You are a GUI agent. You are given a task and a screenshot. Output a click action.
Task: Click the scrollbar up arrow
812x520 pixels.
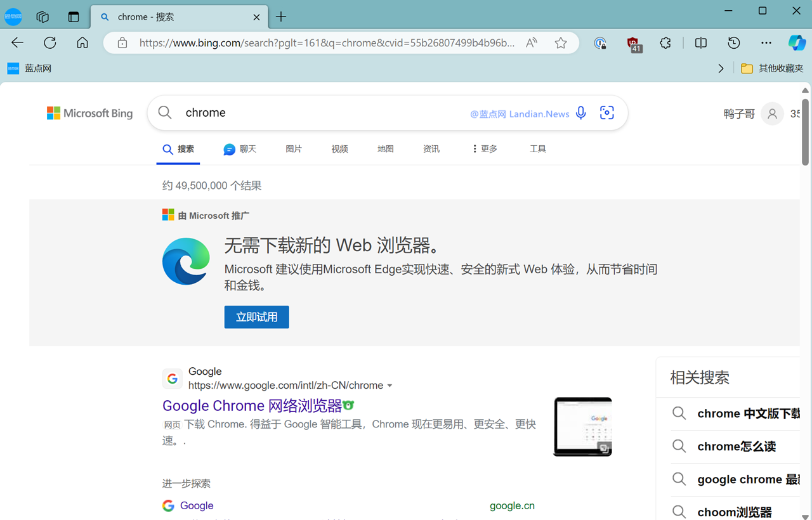click(806, 90)
